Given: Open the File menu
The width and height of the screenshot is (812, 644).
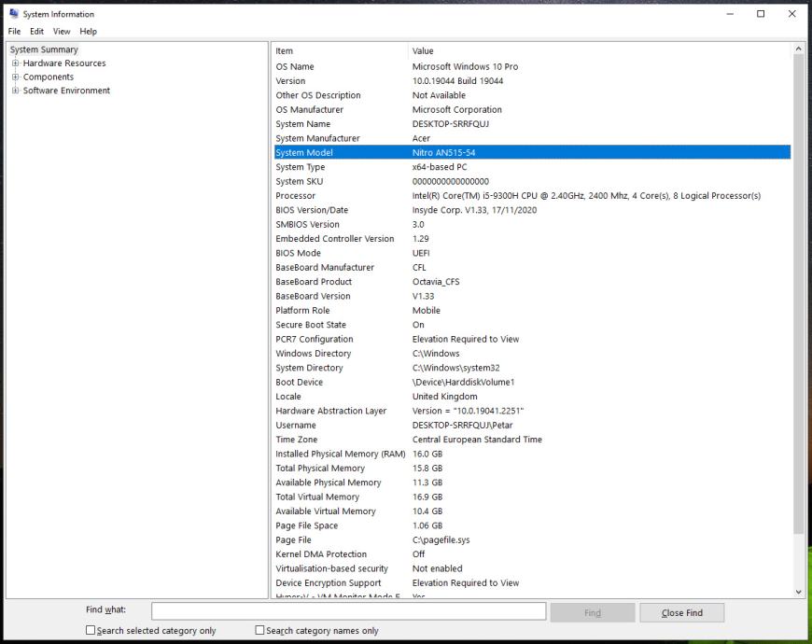Looking at the screenshot, I should tap(14, 31).
